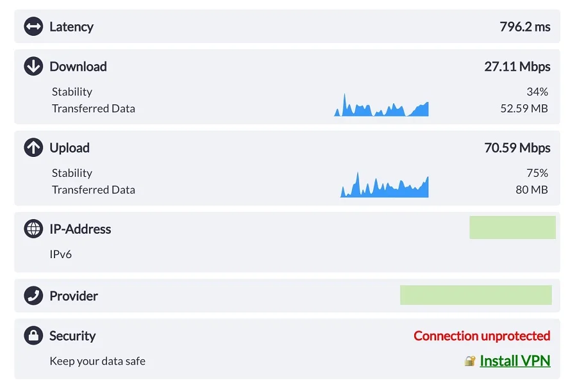Open the Install VPN link
This screenshot has width=577, height=392.
515,361
